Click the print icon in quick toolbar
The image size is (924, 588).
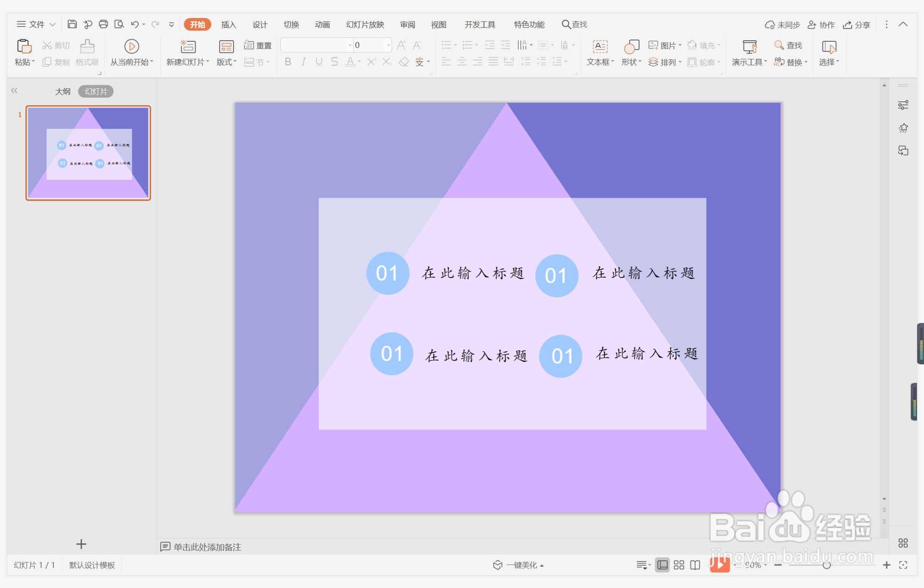(x=103, y=24)
